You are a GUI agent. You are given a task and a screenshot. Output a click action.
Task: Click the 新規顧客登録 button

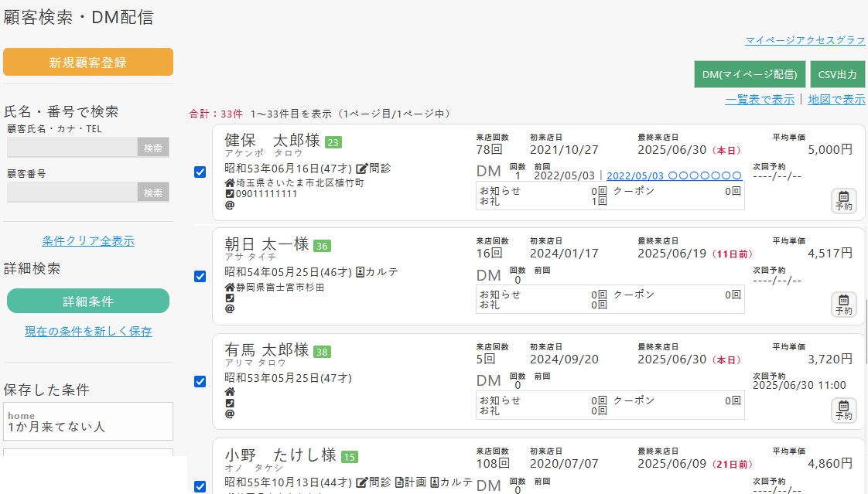pos(88,63)
